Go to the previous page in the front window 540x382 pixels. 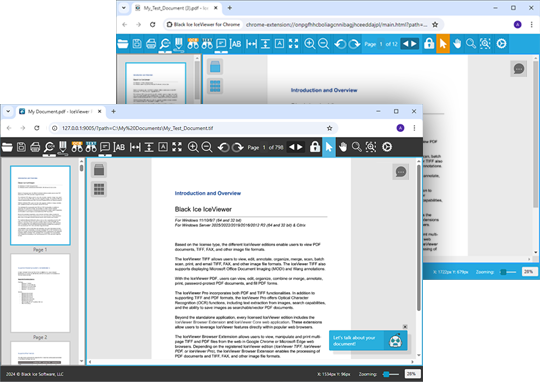pos(292,147)
